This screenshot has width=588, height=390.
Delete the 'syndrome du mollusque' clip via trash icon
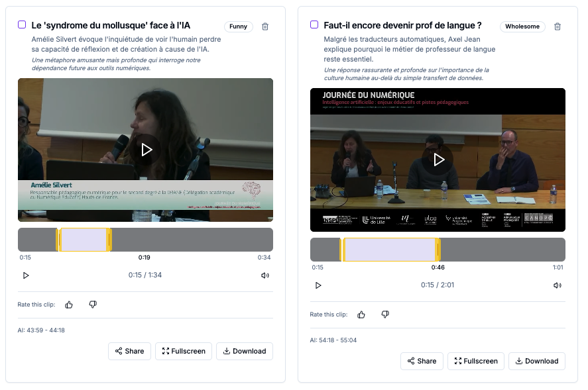point(265,26)
